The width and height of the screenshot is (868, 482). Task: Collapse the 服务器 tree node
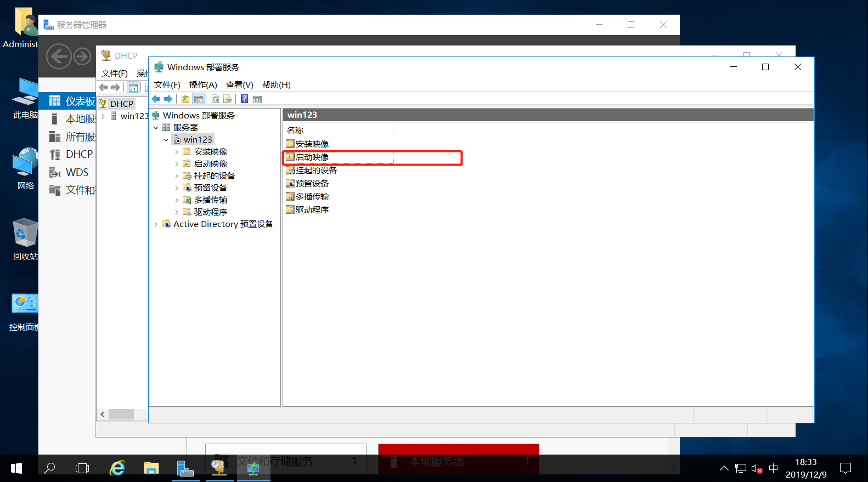point(156,128)
